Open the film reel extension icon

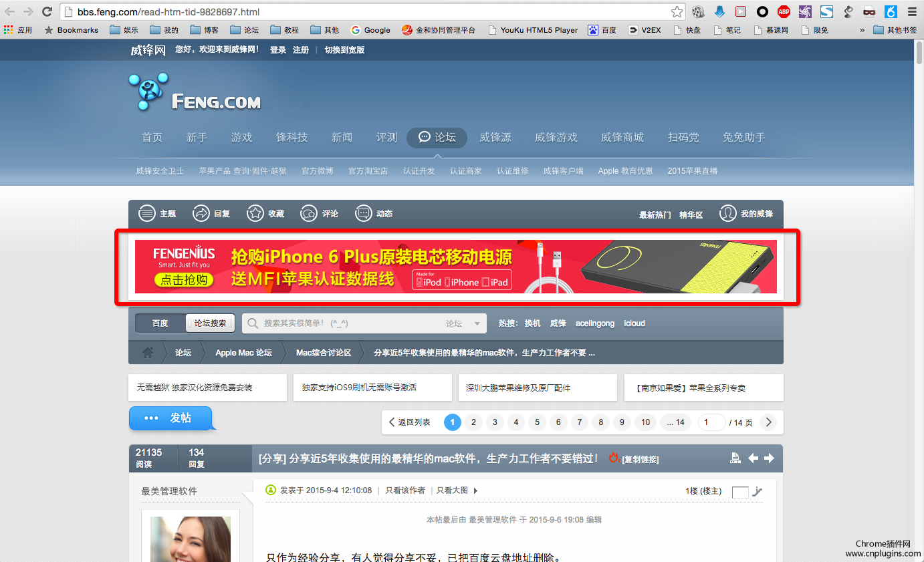point(698,11)
